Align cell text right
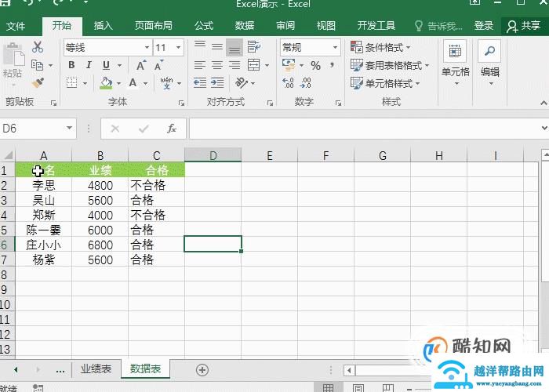 235,65
